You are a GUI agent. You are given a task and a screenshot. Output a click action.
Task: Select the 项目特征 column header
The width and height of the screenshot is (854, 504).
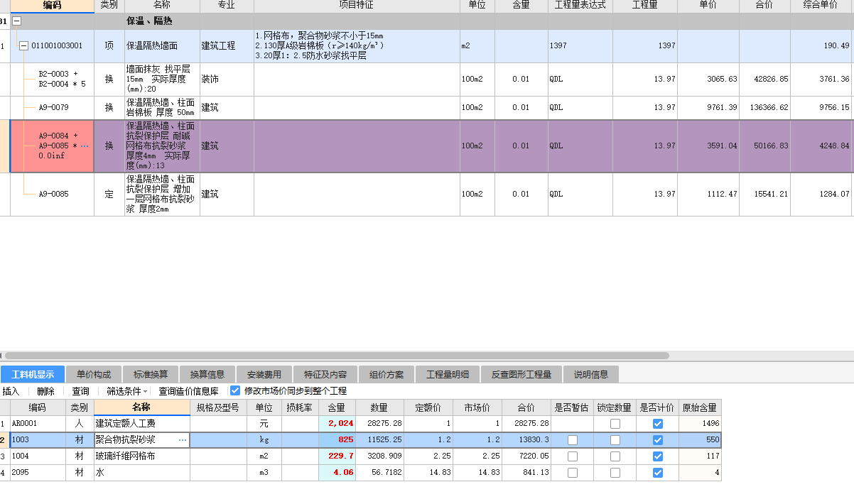point(357,6)
